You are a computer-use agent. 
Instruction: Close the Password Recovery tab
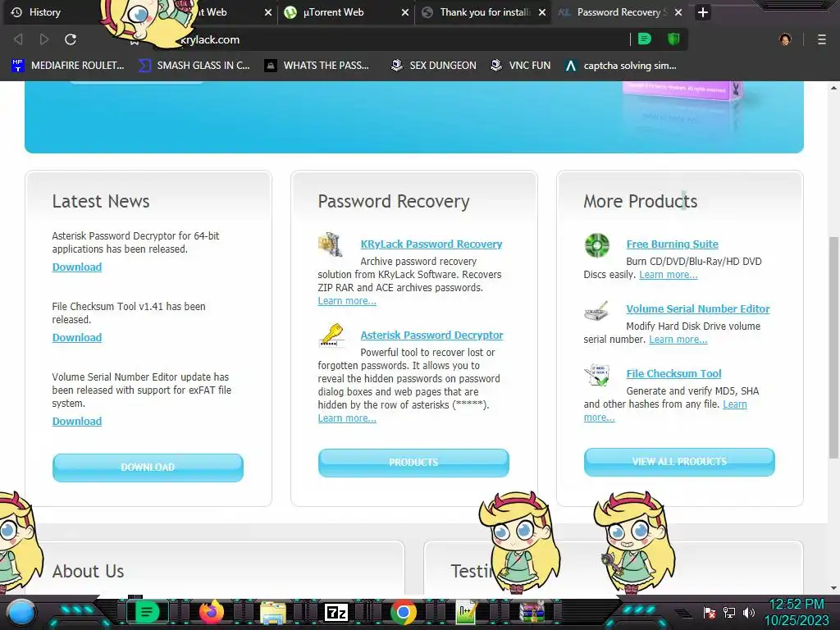coord(678,12)
